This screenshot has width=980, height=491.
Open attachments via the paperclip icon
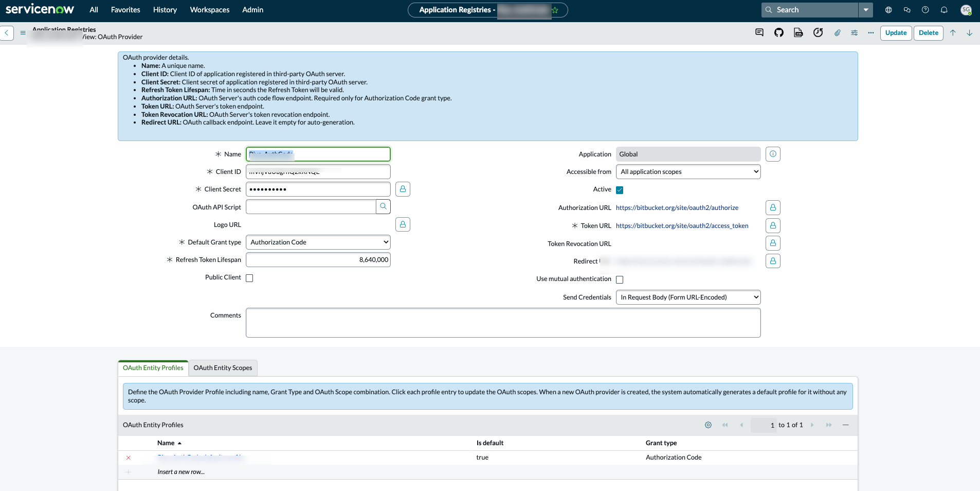pos(838,33)
